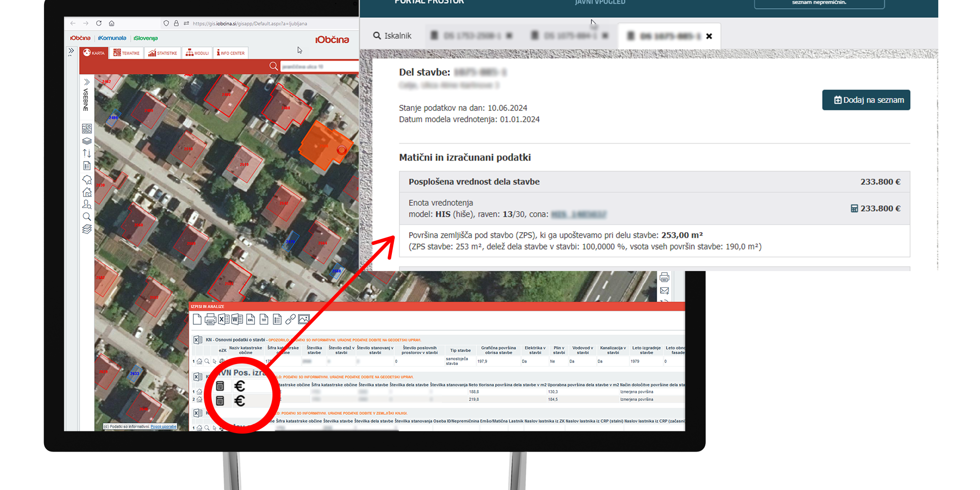Image resolution: width=980 pixels, height=490 pixels.
Task: Open the Statistike tab
Action: point(163,53)
